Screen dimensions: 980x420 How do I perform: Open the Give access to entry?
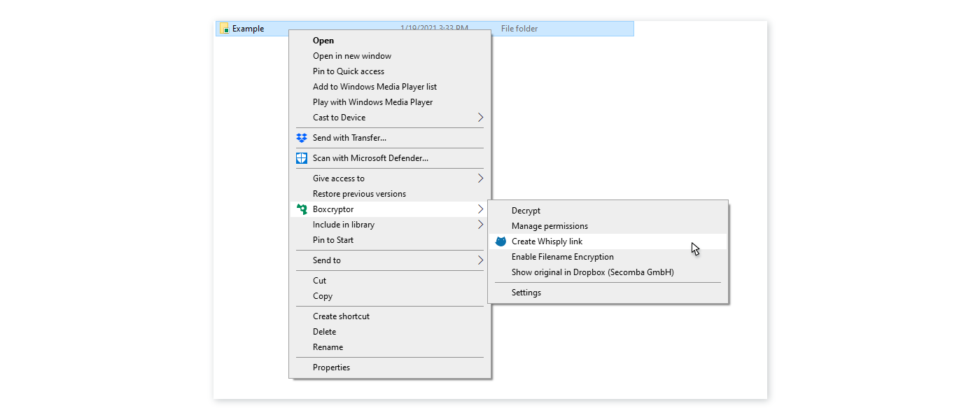pos(390,178)
